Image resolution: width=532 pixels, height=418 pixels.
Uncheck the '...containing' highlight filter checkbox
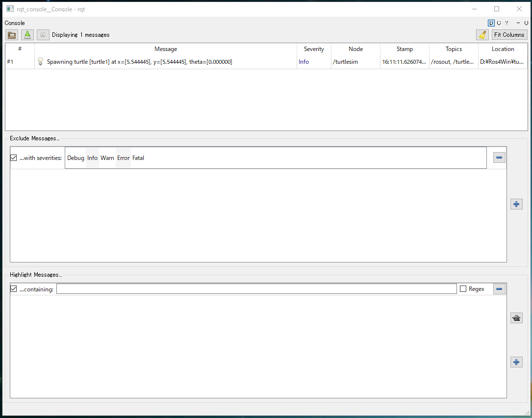click(x=14, y=289)
